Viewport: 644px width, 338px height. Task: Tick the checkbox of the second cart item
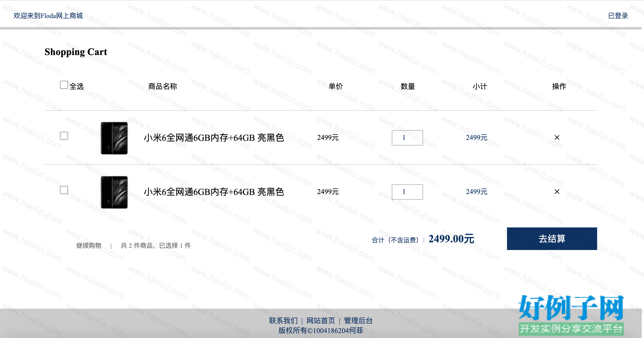64,190
